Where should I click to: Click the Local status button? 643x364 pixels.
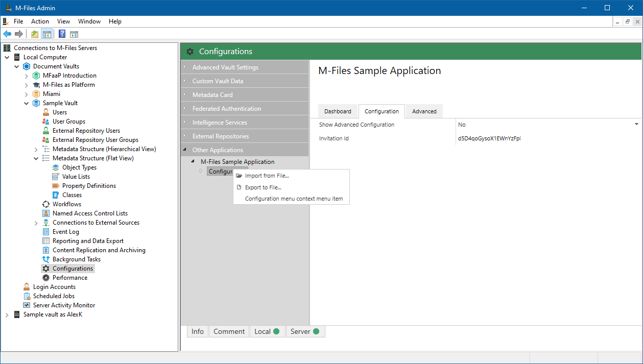click(267, 331)
